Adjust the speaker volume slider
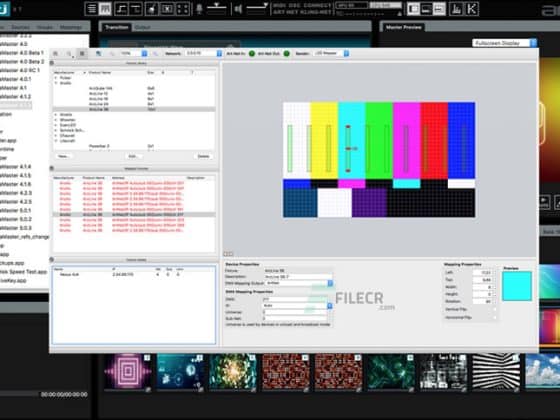 coord(257,6)
